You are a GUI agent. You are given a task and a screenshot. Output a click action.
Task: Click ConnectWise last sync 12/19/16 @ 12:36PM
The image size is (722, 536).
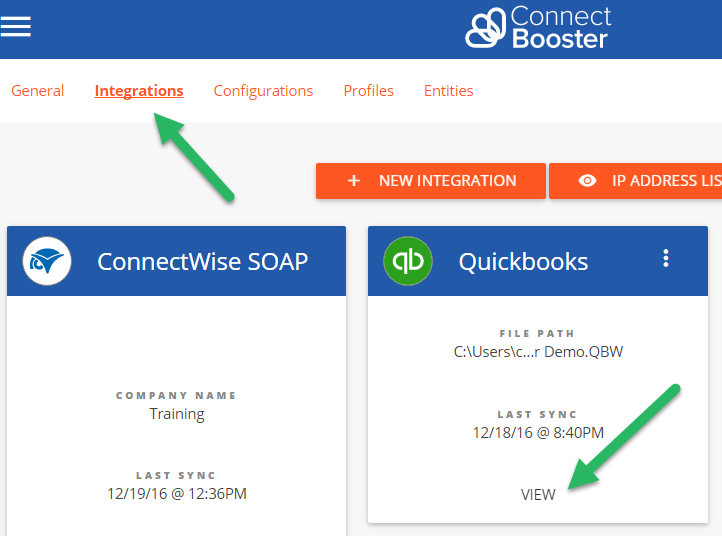coord(177,494)
